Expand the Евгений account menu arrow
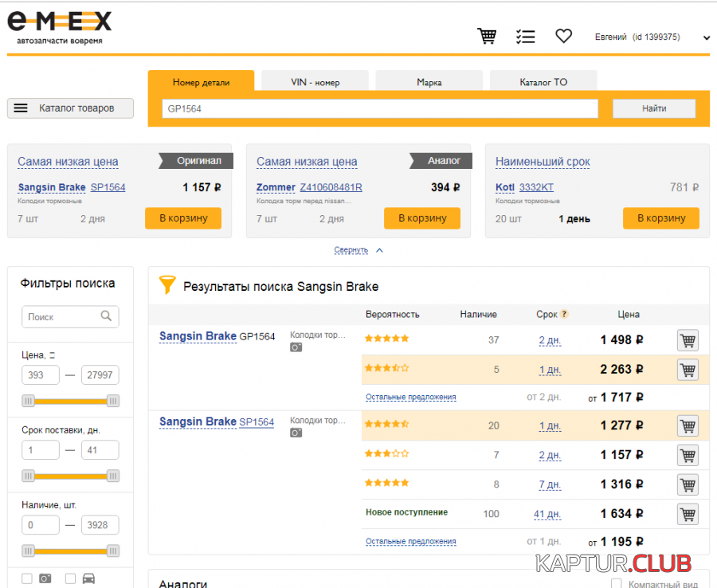The width and height of the screenshot is (717, 588). pos(707,37)
